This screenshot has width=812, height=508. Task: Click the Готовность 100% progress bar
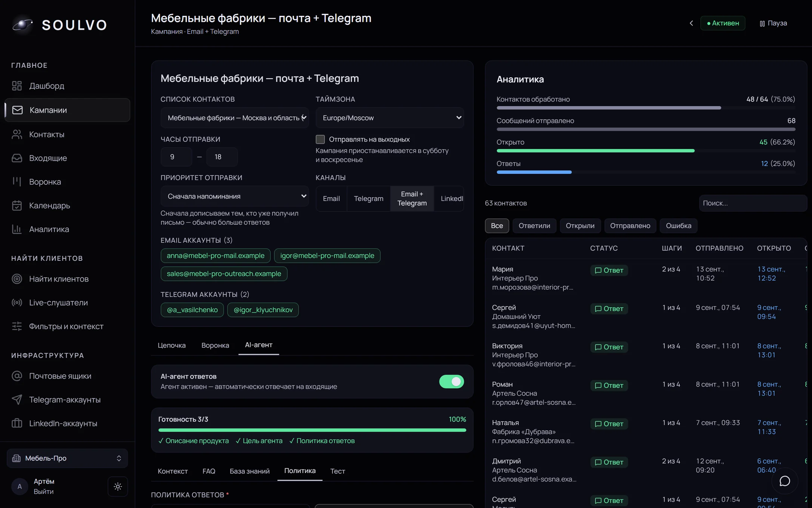[312, 430]
